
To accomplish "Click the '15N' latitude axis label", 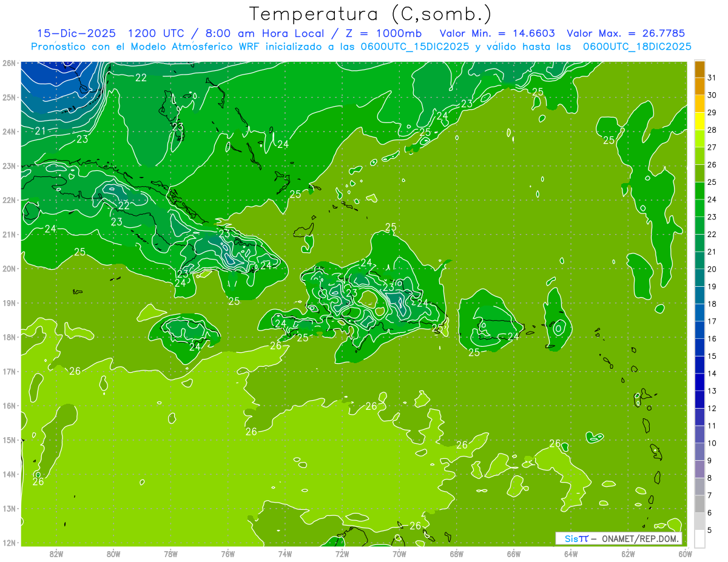I will pos(9,440).
